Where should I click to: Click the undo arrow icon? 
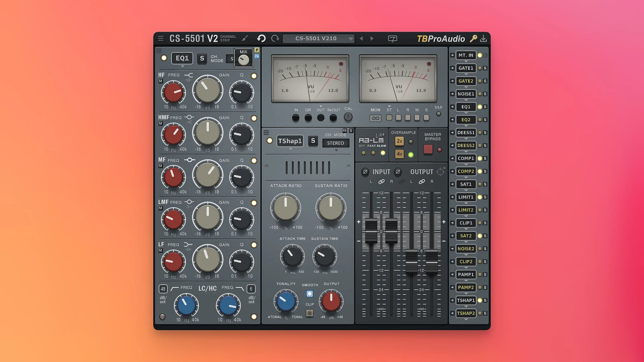click(x=261, y=38)
